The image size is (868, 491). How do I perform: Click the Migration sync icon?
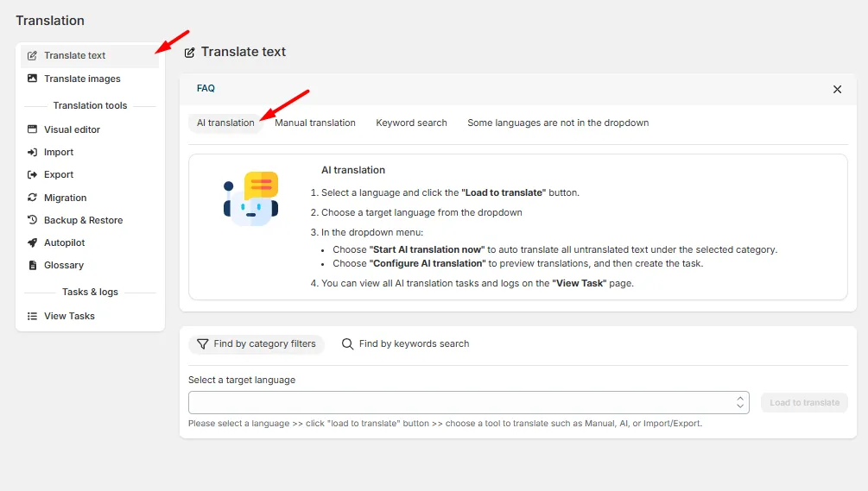[32, 198]
